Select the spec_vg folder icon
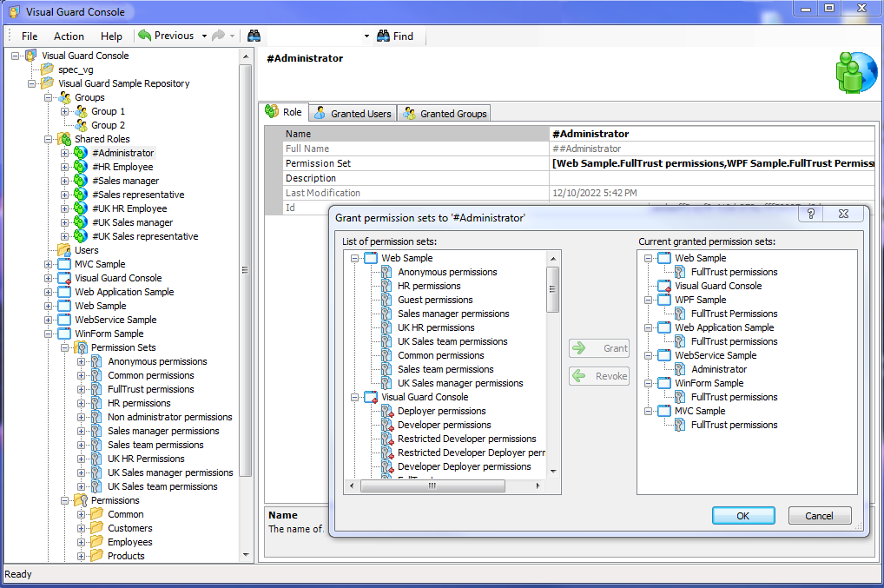884x588 pixels. click(x=48, y=69)
